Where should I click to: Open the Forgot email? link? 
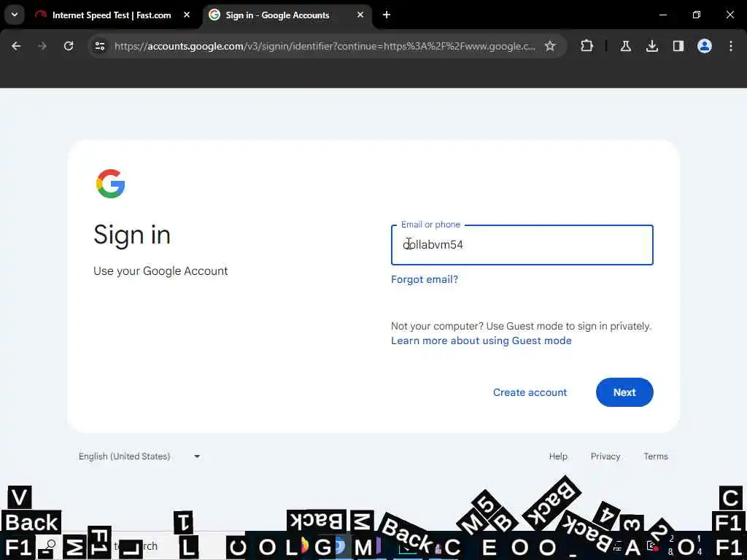pos(424,279)
